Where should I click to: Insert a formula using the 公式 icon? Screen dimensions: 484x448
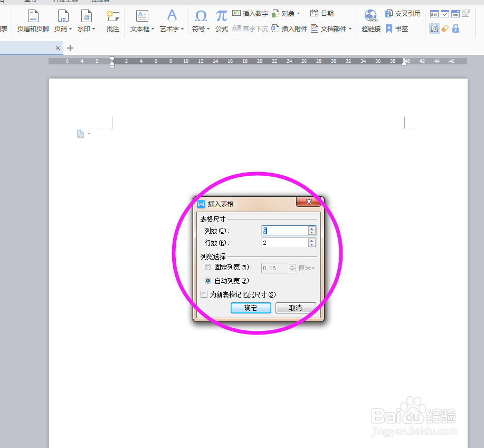coord(221,21)
